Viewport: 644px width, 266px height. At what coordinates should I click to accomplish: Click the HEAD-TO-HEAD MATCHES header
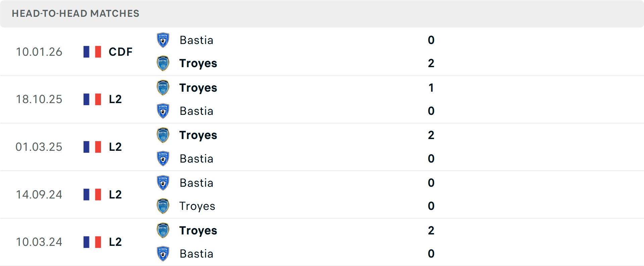[75, 14]
